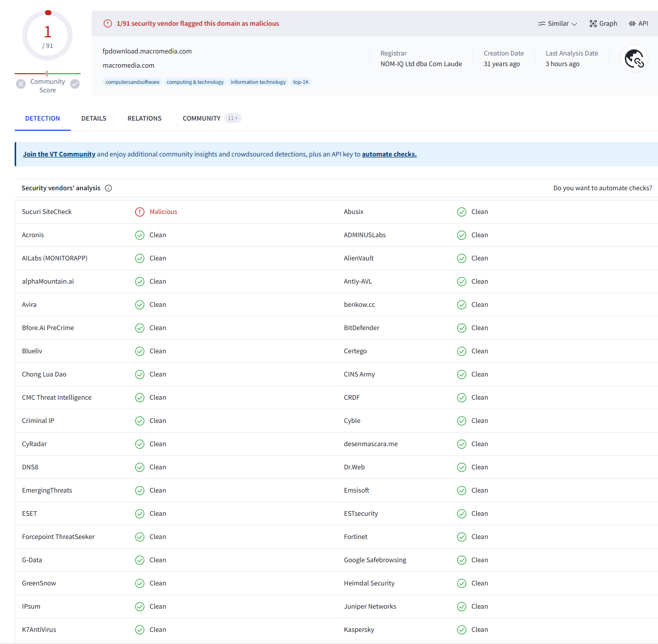
Task: Click the community score downvote X icon
Action: click(x=21, y=84)
